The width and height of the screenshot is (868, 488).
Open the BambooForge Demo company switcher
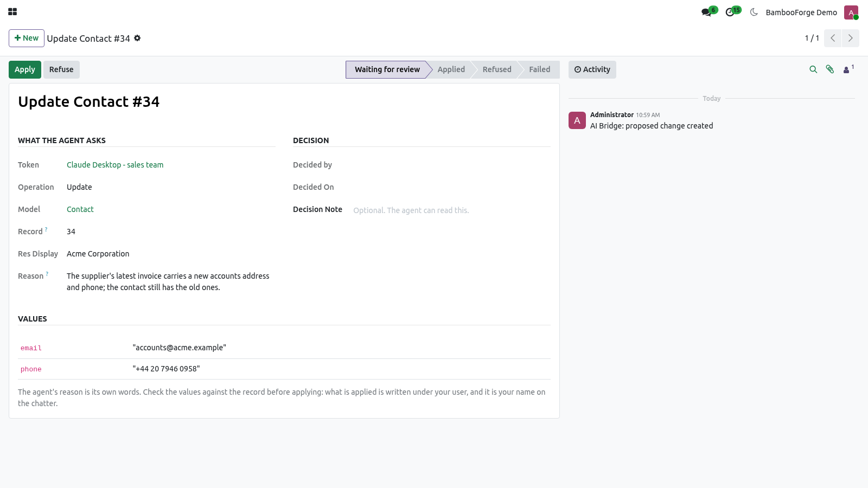tap(801, 12)
